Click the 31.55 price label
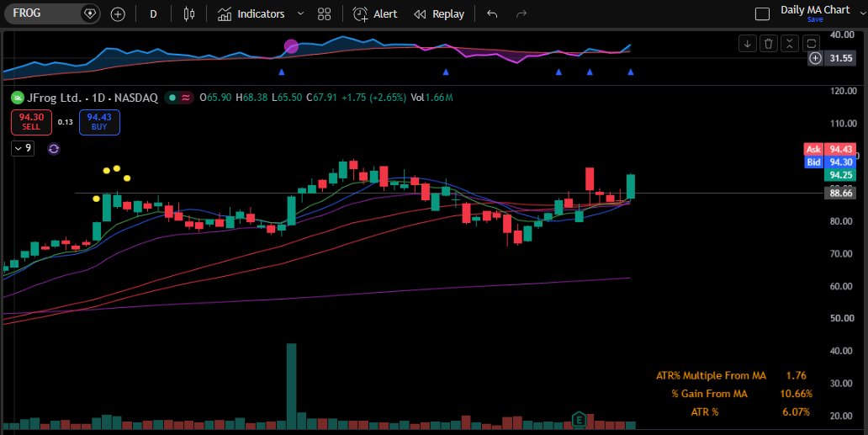 [841, 58]
